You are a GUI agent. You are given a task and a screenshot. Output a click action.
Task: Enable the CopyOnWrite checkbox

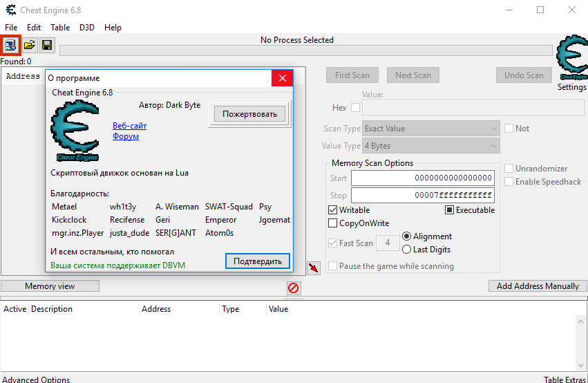point(333,223)
